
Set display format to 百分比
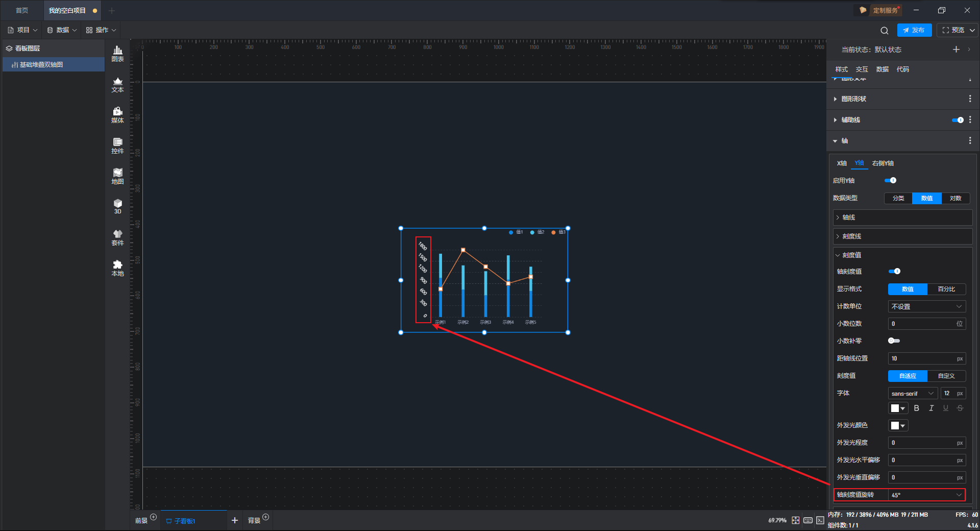click(x=946, y=289)
